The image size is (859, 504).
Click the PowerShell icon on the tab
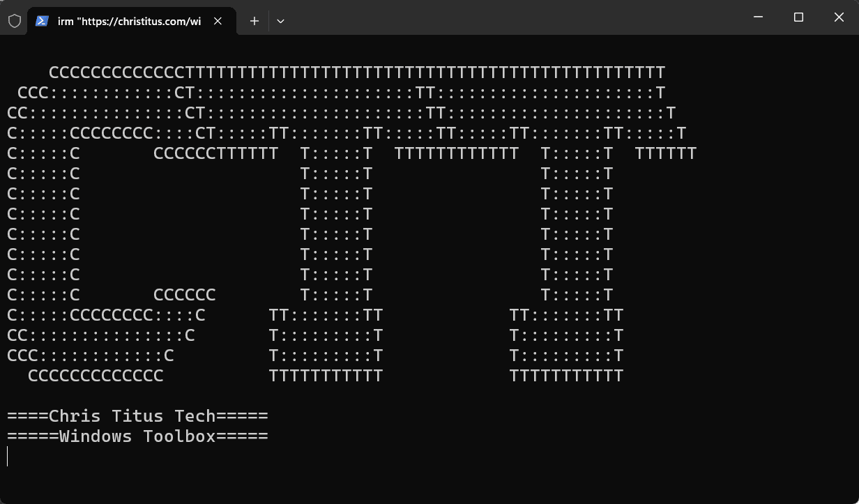[42, 21]
